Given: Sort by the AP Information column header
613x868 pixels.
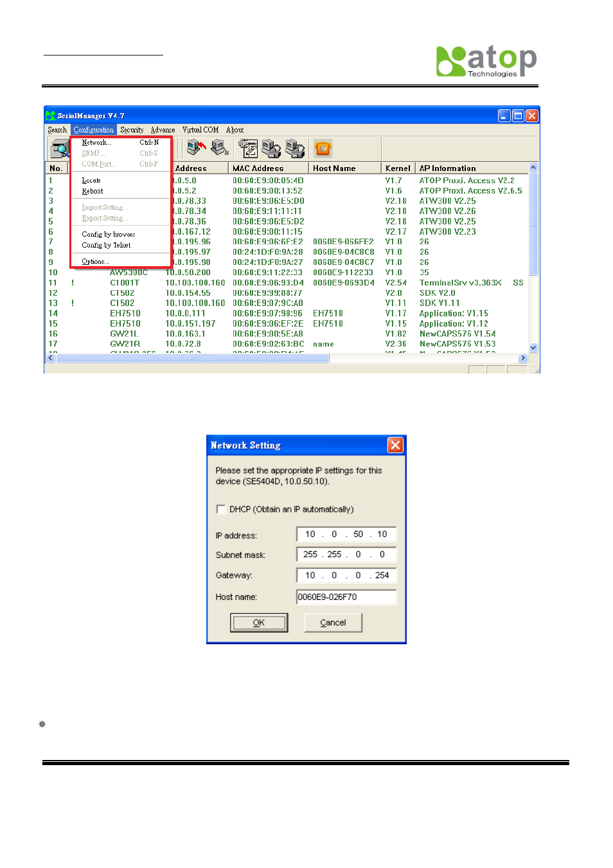Looking at the screenshot, I should (x=472, y=168).
